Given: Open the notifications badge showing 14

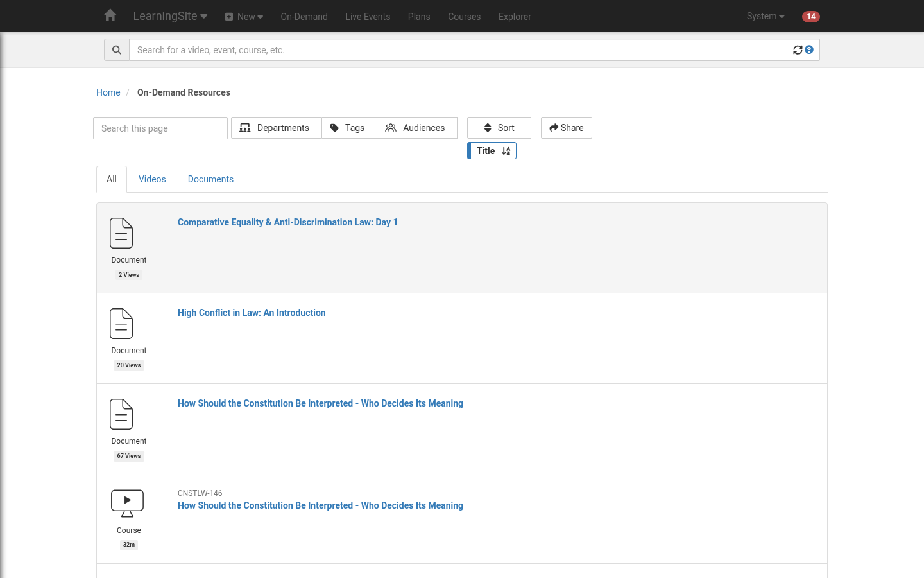Looking at the screenshot, I should pos(811,17).
